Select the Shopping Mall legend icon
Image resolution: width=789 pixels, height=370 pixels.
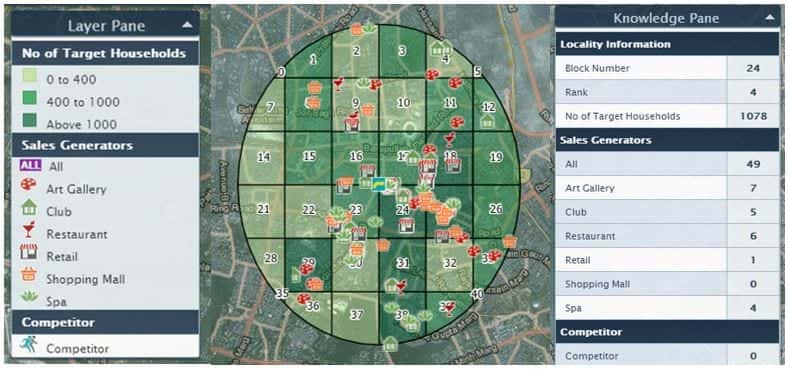tap(30, 274)
